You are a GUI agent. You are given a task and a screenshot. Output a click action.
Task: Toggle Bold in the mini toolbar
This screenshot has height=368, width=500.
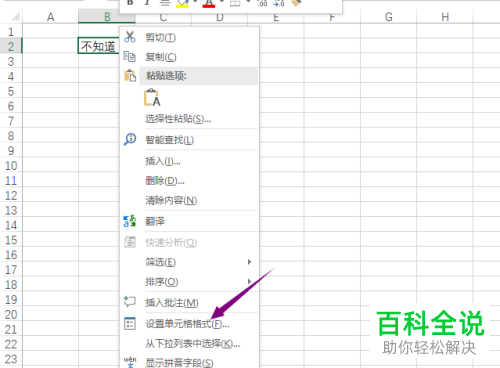point(130,3)
